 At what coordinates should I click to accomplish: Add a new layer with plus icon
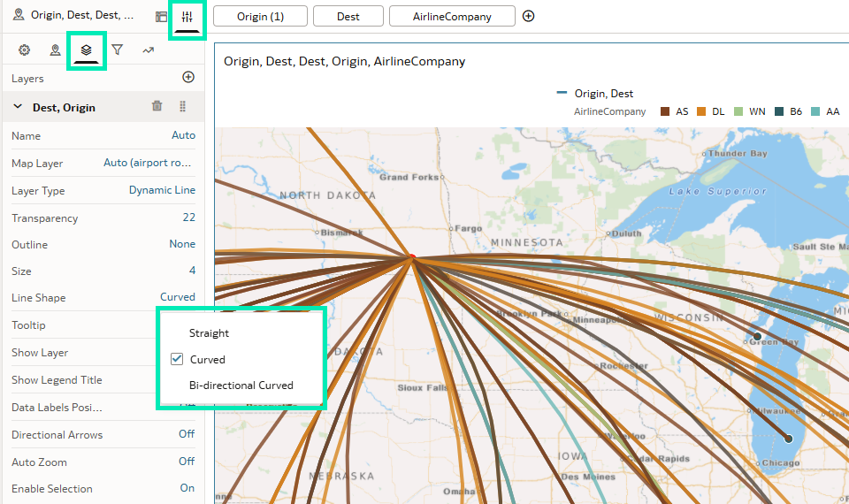coord(187,78)
